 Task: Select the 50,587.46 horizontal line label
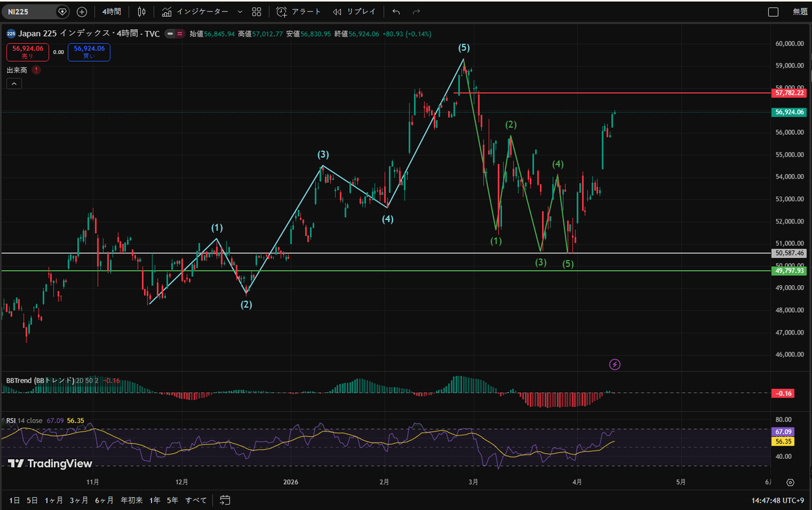[790, 253]
